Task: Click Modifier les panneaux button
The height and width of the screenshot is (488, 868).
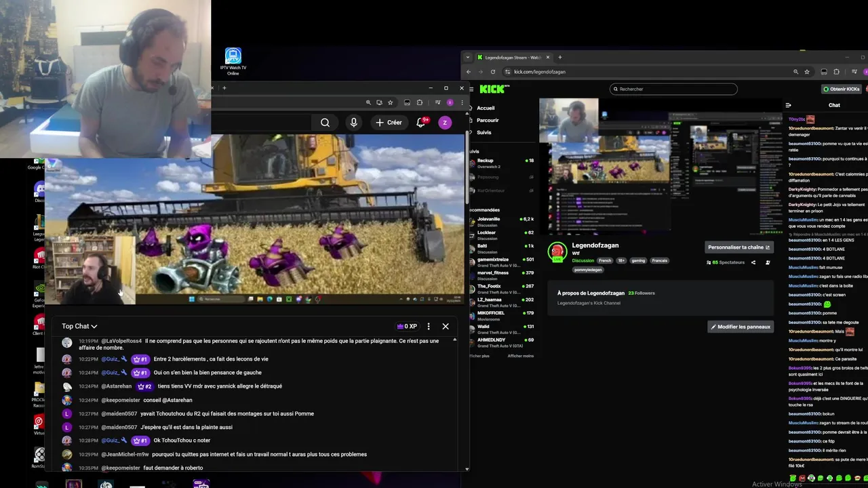Action: click(741, 327)
